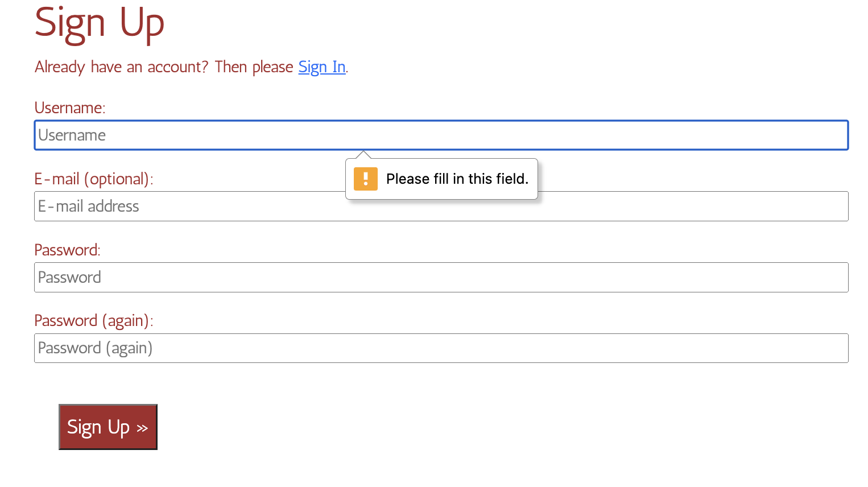
Task: Click the period after the Sign In link
Action: click(347, 71)
